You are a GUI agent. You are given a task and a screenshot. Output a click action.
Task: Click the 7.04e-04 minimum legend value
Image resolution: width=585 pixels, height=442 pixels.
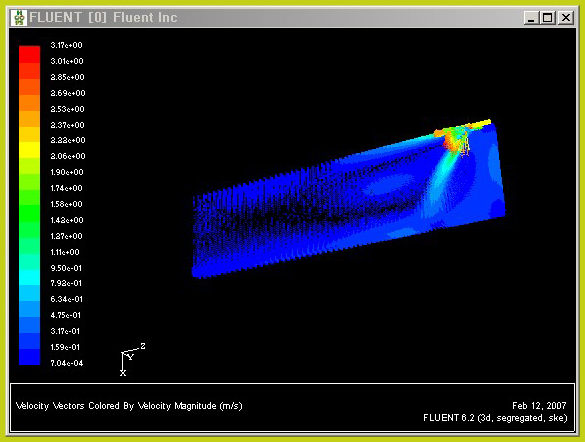(66, 363)
